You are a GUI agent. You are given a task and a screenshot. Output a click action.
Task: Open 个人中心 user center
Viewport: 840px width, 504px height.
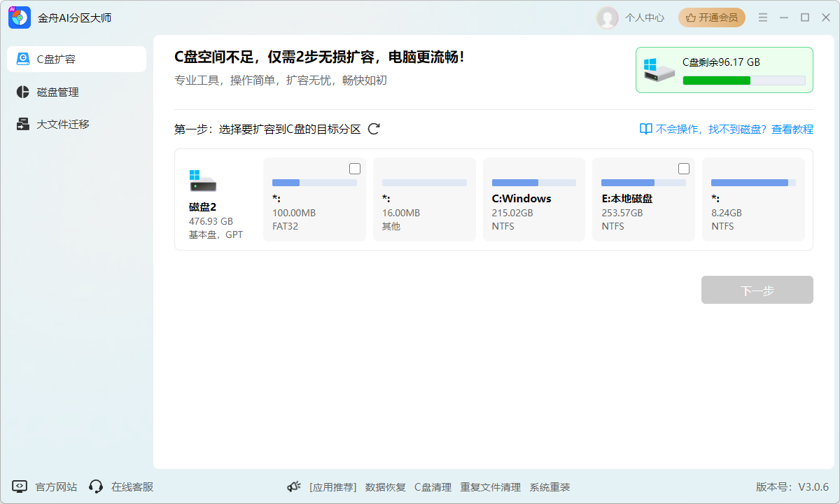click(x=645, y=17)
